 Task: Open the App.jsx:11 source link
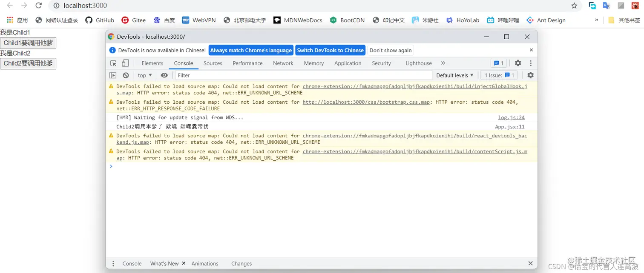(510, 127)
